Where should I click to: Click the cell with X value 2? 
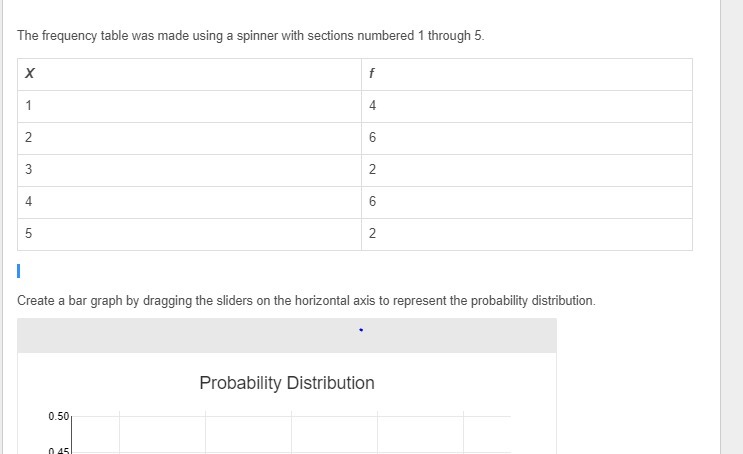[190, 138]
